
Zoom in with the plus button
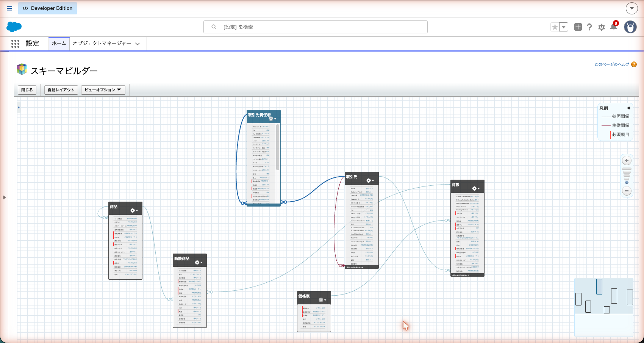pyautogui.click(x=627, y=161)
